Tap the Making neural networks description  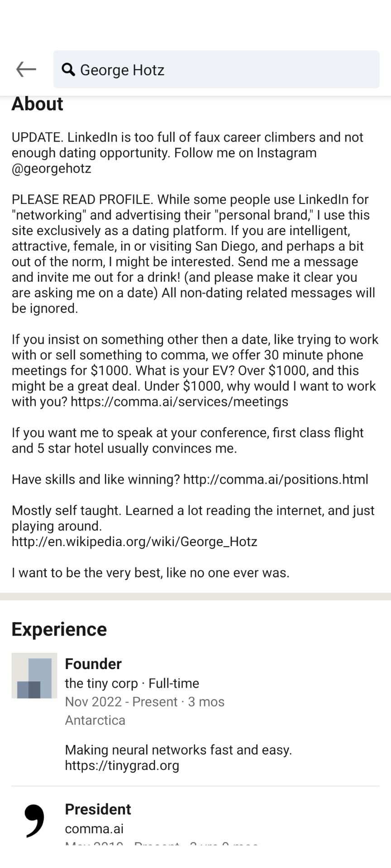pyautogui.click(x=178, y=750)
